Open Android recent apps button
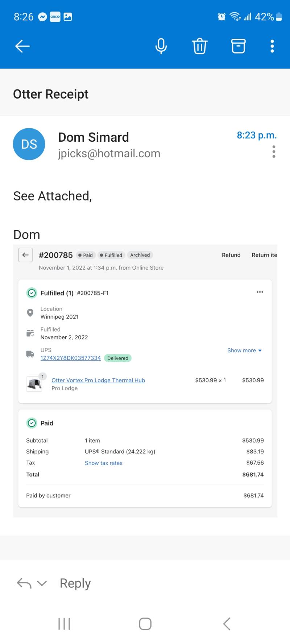 64,624
